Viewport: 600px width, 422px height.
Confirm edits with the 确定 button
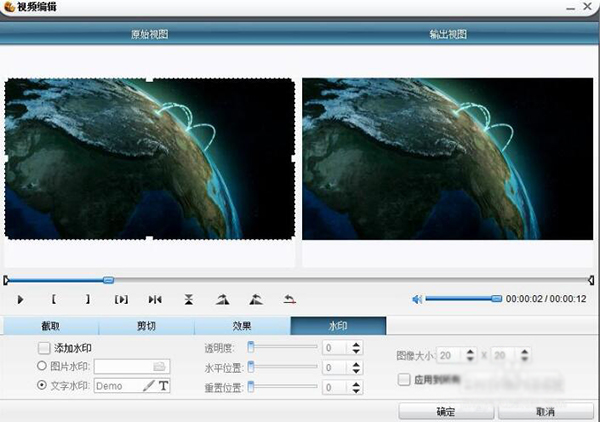tap(446, 412)
